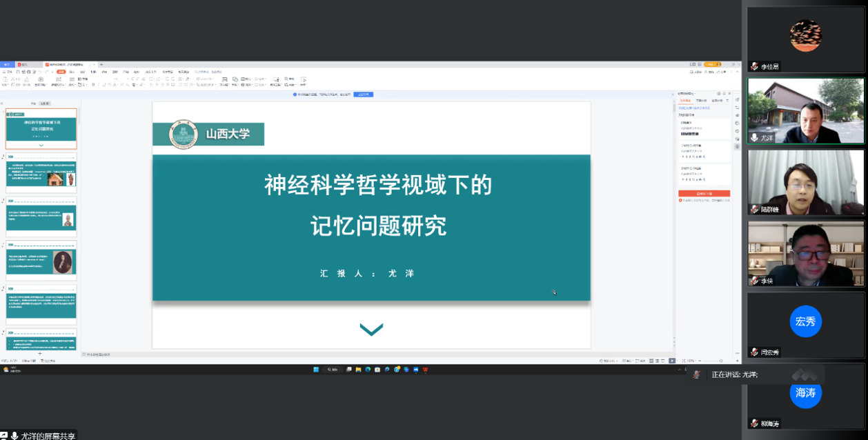This screenshot has width=868, height=440.
Task: Click 李佳易's muted microphone icon
Action: click(755, 66)
